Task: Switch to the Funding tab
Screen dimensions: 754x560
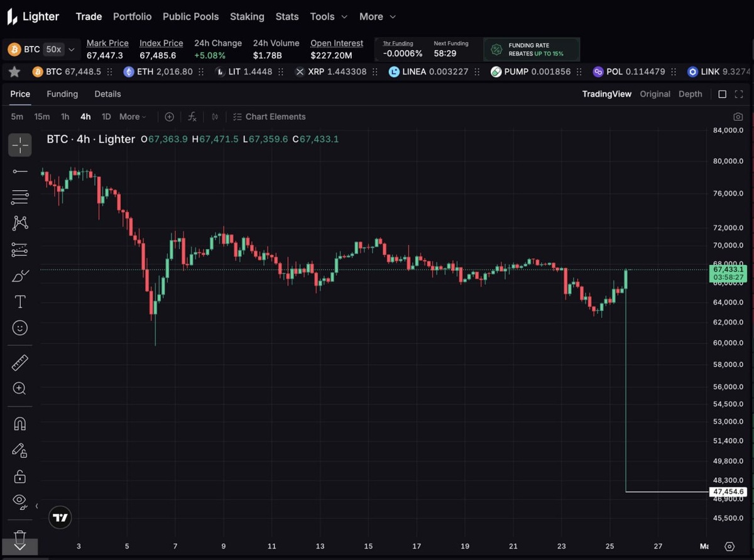Action: pyautogui.click(x=62, y=94)
